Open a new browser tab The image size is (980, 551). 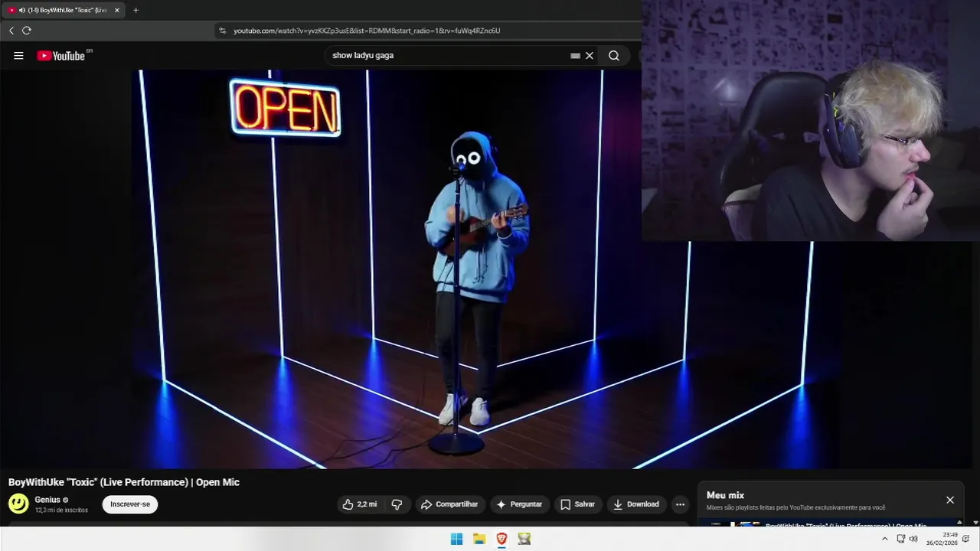136,10
